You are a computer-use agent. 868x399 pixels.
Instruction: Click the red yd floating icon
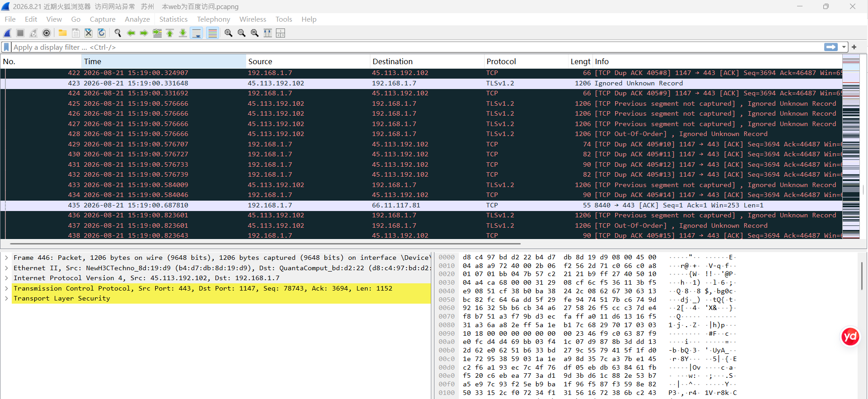(850, 337)
